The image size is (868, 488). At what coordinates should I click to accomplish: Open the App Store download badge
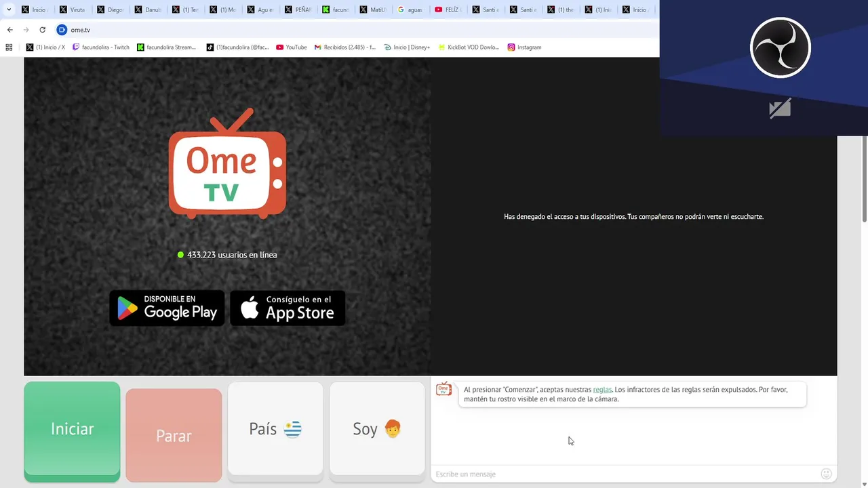(x=288, y=308)
